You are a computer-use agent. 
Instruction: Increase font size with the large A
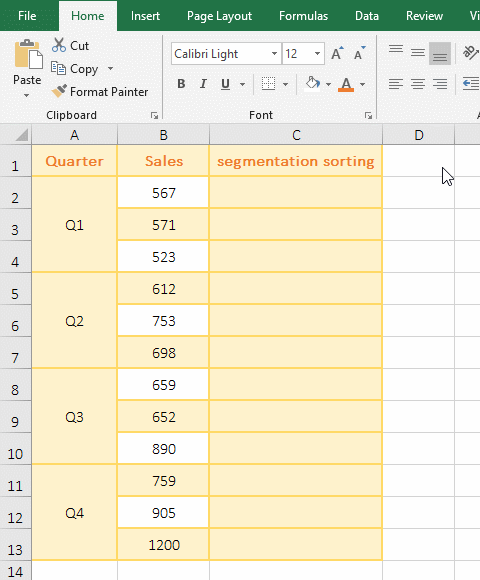pos(337,54)
